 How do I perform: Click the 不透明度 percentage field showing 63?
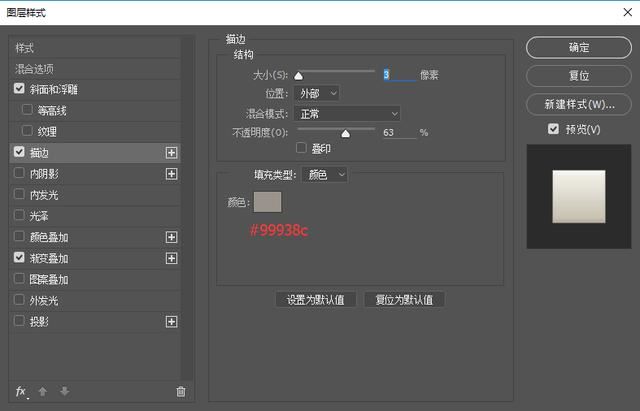(x=400, y=132)
